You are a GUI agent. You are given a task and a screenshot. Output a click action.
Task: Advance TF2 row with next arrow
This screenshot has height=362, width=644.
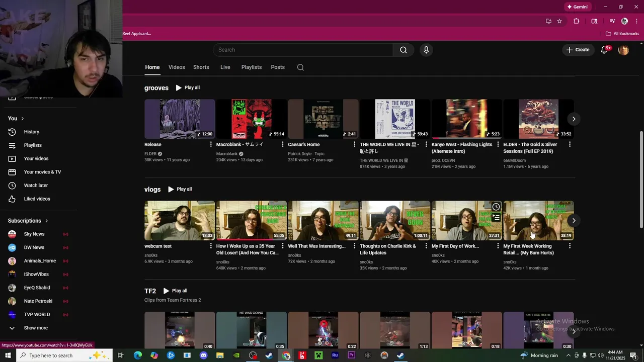coord(574,331)
